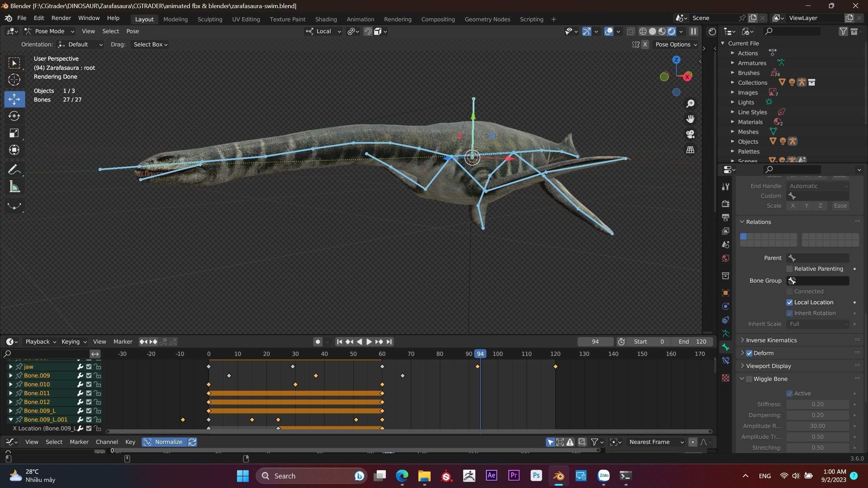
Task: Open the Render properties tab icon
Action: tap(726, 204)
